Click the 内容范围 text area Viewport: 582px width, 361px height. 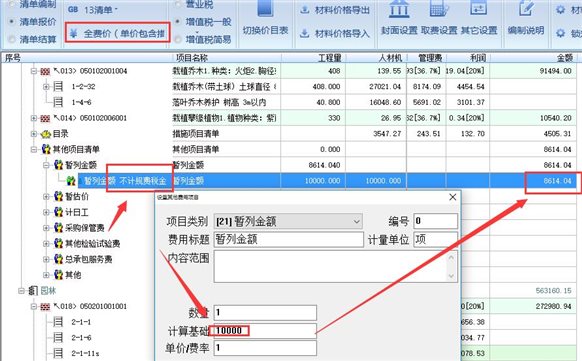point(330,266)
